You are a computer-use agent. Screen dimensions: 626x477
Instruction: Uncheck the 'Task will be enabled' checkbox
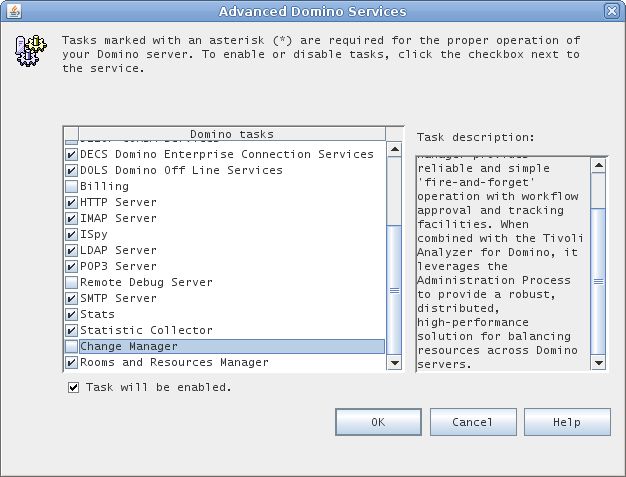tap(74, 387)
